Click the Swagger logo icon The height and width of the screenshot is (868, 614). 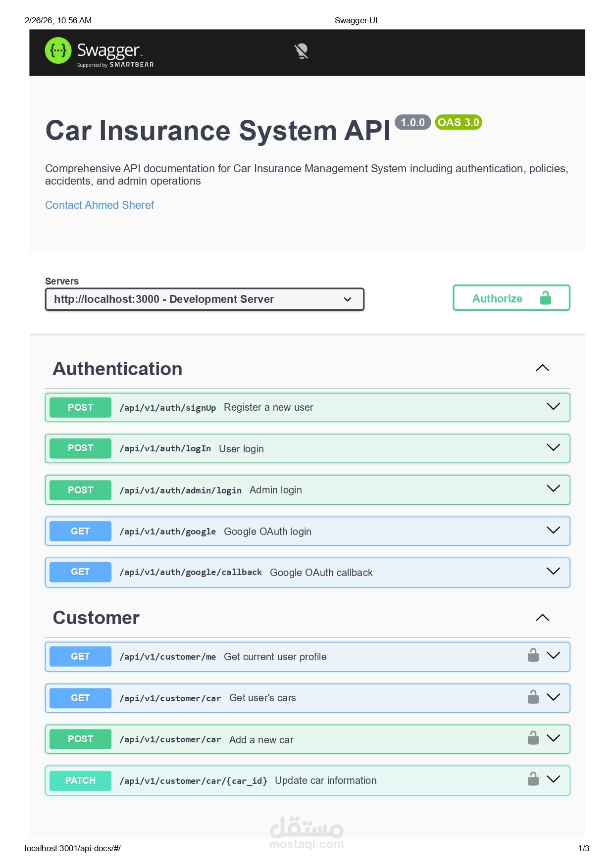click(58, 50)
